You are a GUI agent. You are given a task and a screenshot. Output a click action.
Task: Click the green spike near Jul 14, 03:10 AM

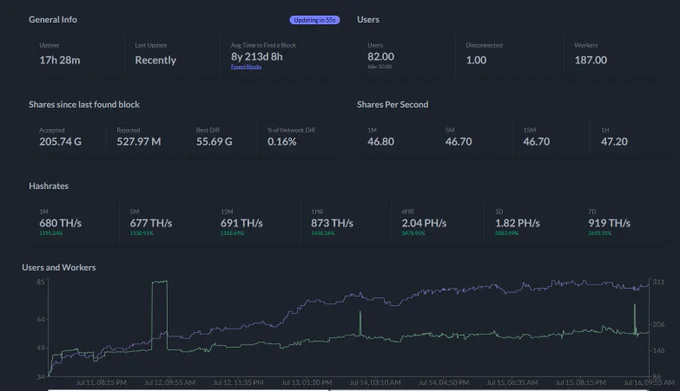tap(360, 323)
